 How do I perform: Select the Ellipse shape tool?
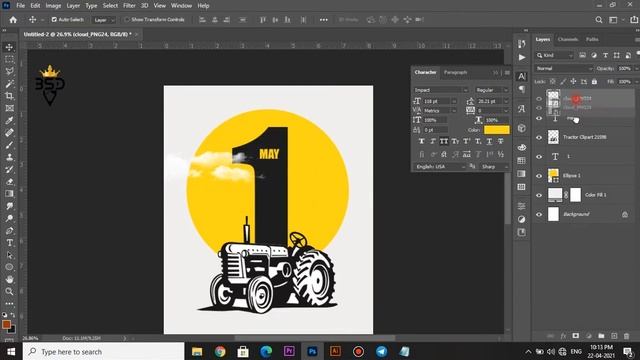coord(9,267)
